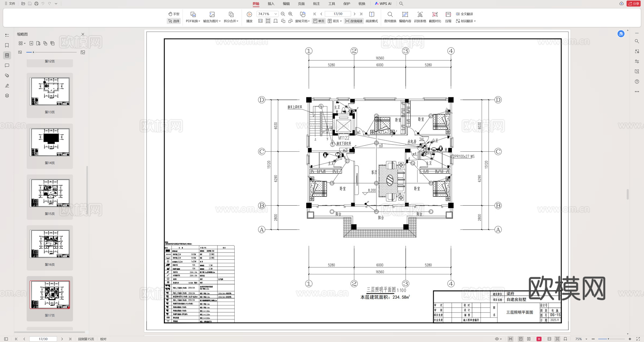
Task: Open the 74.71% zoom level combo box
Action: [267, 14]
